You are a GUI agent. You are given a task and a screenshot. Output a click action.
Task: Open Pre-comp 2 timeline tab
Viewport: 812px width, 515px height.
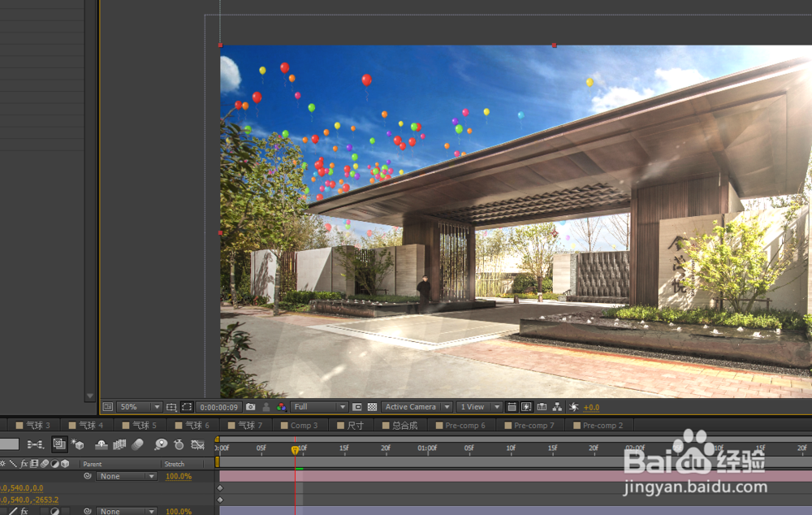tap(598, 426)
